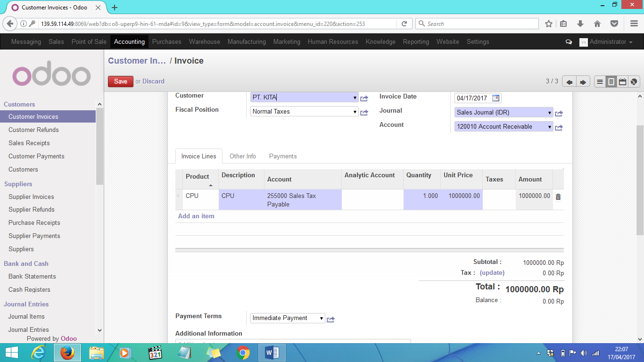Open Bank Statements in the sidebar

[x=32, y=276]
